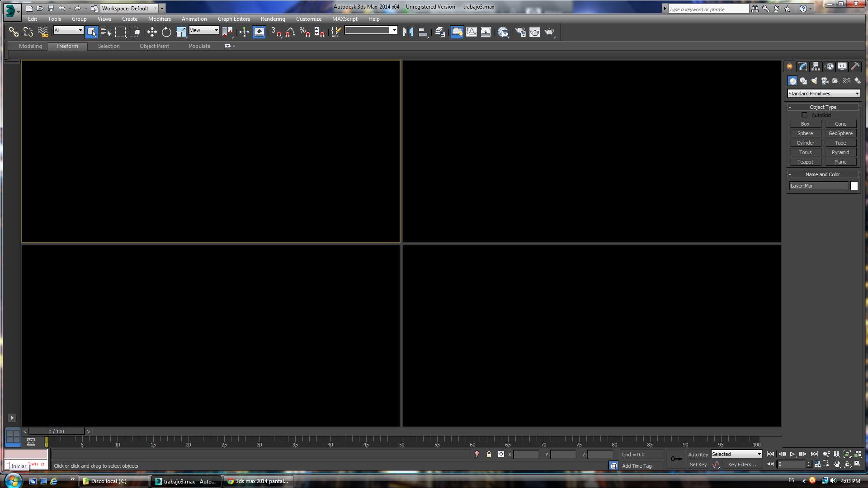Switch to the Object Paint tab

tap(154, 46)
